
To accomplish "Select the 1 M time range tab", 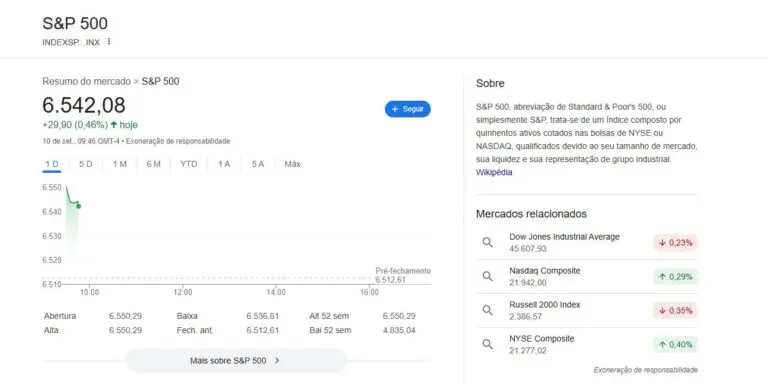I will (120, 164).
